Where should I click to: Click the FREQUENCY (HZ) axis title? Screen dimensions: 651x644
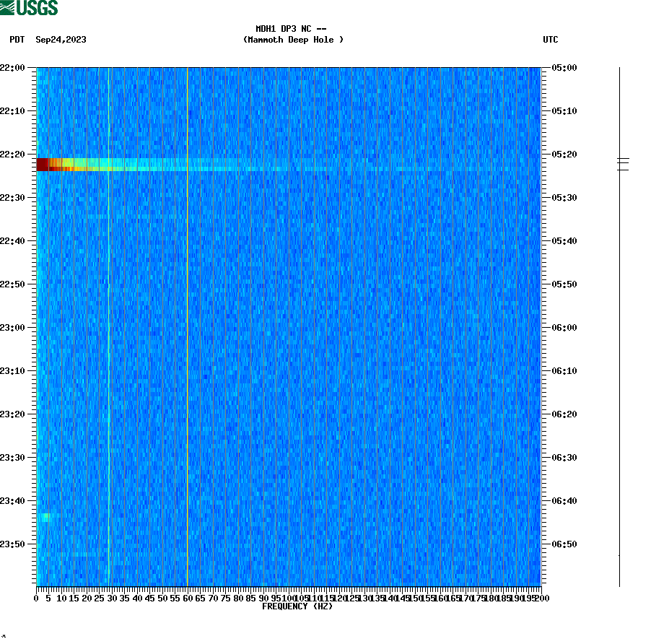click(x=297, y=606)
